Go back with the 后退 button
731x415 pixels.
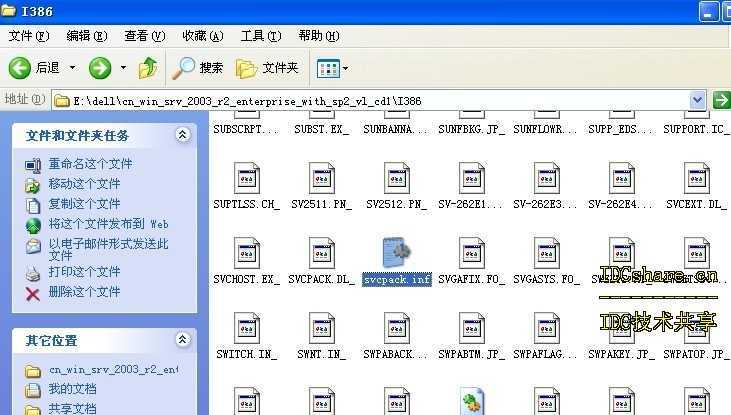tap(34, 68)
